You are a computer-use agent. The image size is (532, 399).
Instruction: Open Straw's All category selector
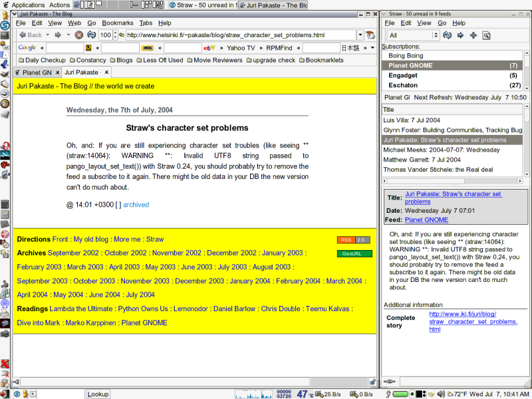[x=413, y=35]
